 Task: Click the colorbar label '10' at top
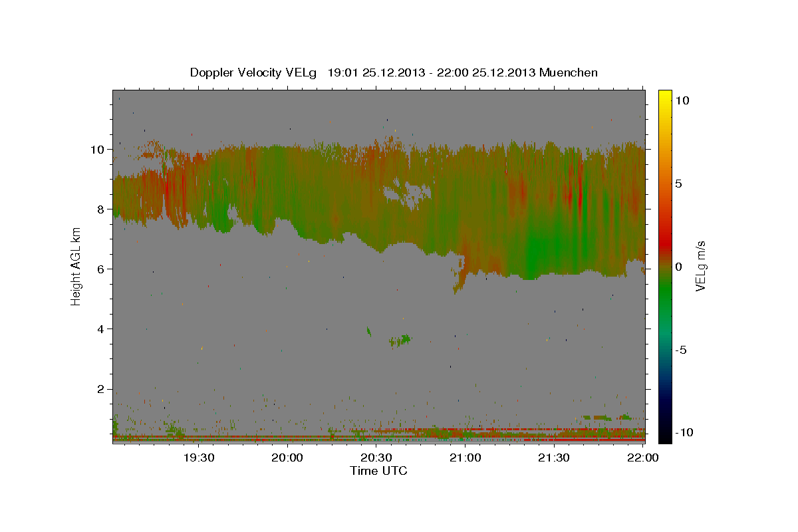click(682, 100)
